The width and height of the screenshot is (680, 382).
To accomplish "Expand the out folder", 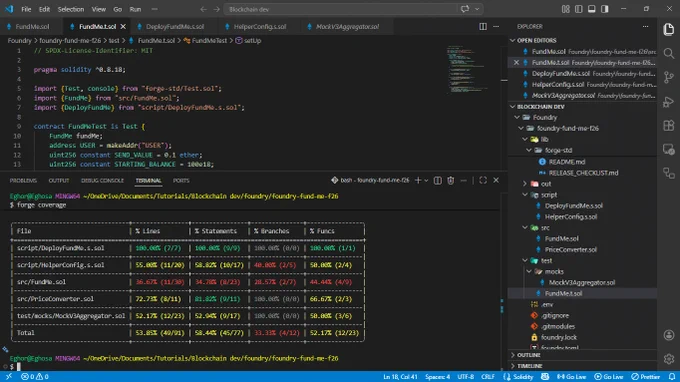I will click(x=546, y=184).
